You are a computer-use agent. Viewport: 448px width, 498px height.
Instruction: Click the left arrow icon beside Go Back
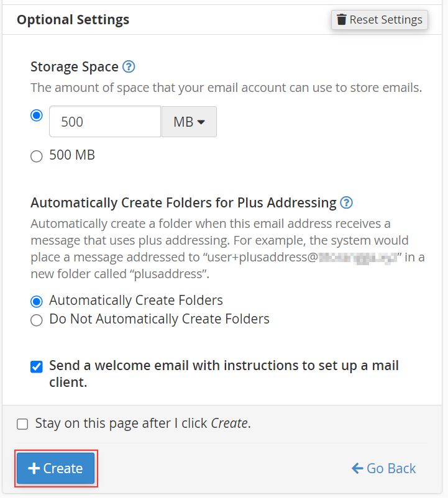coord(357,468)
